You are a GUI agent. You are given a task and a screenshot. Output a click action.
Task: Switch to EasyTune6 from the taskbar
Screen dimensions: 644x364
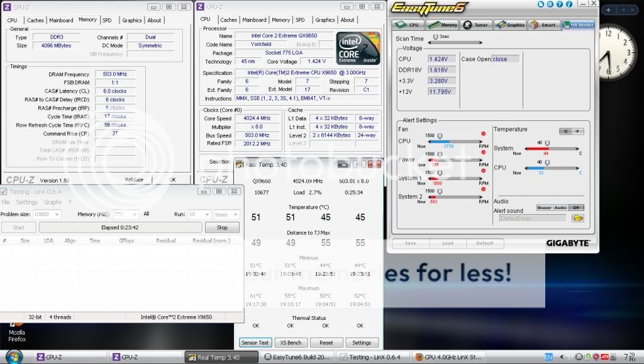tap(297, 357)
